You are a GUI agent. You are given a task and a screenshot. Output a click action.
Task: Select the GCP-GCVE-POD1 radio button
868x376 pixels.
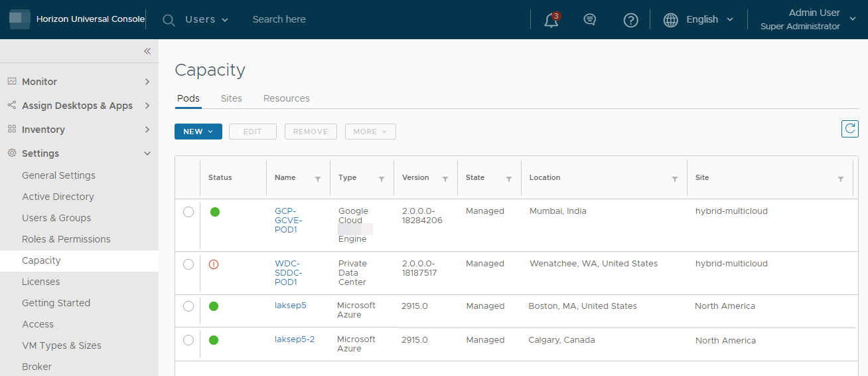[188, 212]
